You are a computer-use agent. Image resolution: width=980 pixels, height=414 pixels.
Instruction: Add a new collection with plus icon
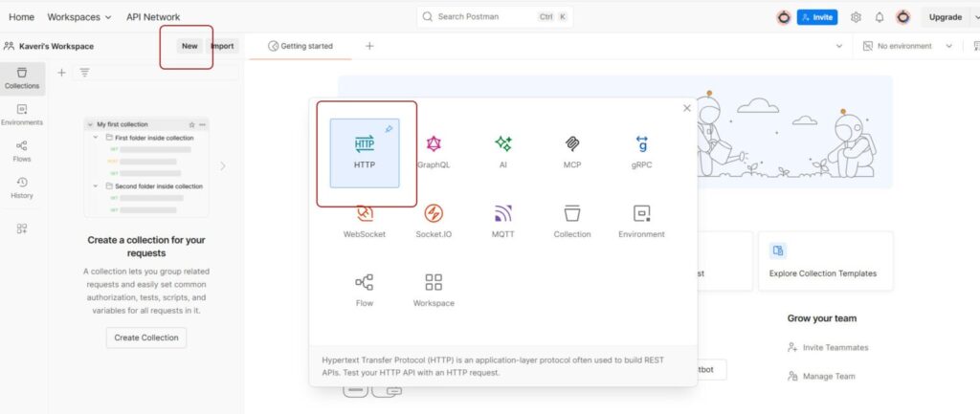click(61, 73)
